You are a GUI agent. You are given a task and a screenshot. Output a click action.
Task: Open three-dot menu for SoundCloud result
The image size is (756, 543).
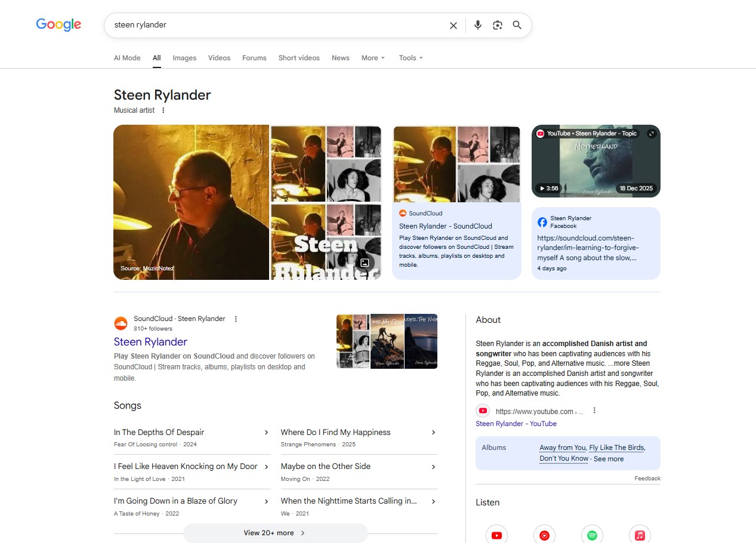(236, 319)
